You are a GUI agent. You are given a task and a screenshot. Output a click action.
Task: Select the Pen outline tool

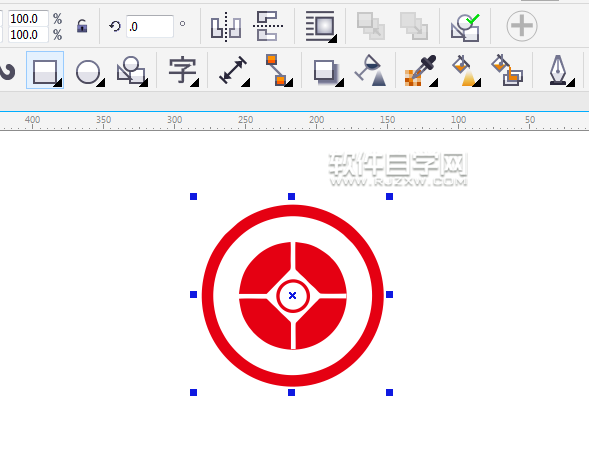[x=559, y=71]
